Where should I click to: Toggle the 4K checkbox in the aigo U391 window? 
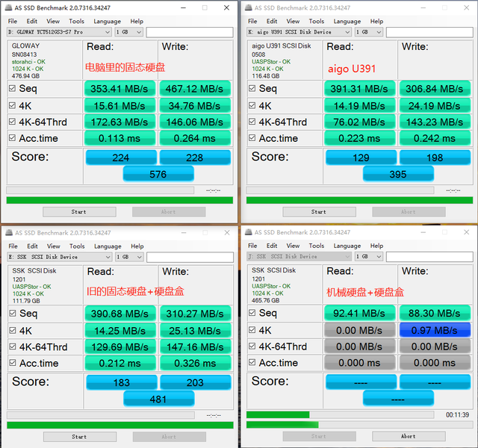point(252,105)
